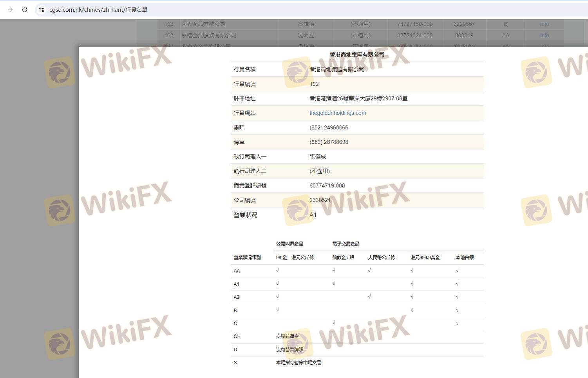588x378 pixels.
Task: Click the 倫敦金 / 銀 column header
Action: click(x=343, y=258)
